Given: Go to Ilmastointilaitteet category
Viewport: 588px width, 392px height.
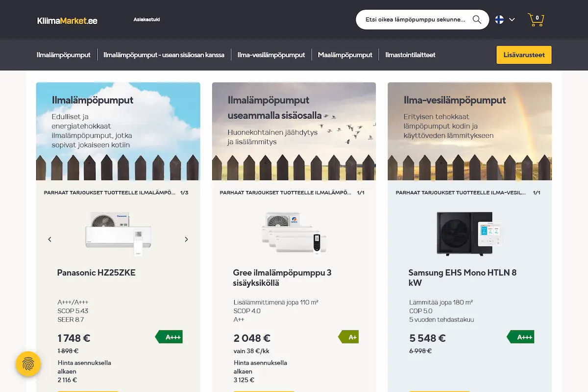Looking at the screenshot, I should coord(410,55).
